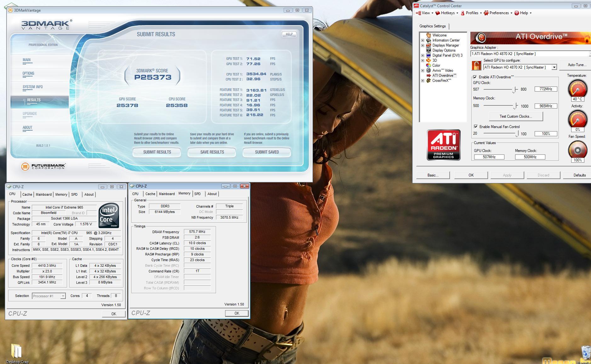Viewport: 591px width, 364px height.
Task: Switch to SPD tab in right CPU-Z
Action: [197, 194]
